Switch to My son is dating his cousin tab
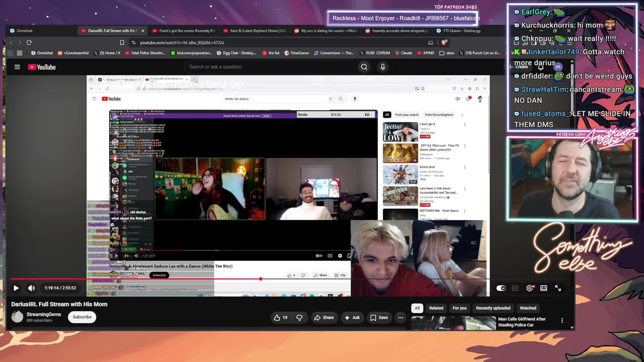This screenshot has width=644, height=362. point(326,31)
